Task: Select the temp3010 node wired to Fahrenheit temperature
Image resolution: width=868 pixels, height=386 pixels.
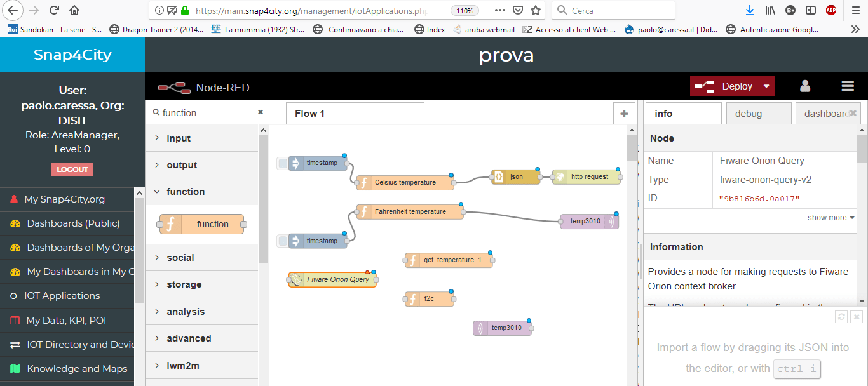Action: tap(590, 221)
